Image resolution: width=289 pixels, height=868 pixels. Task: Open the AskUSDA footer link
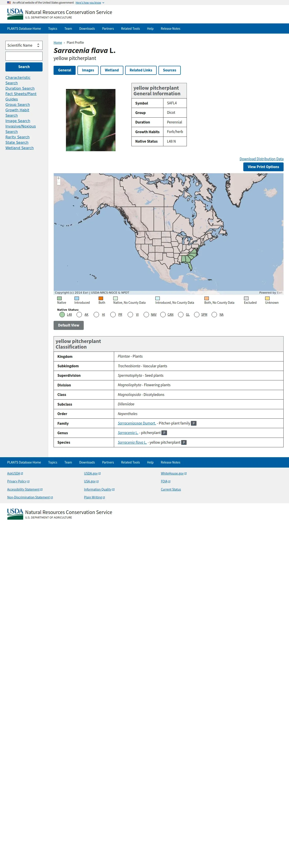pyautogui.click(x=15, y=473)
